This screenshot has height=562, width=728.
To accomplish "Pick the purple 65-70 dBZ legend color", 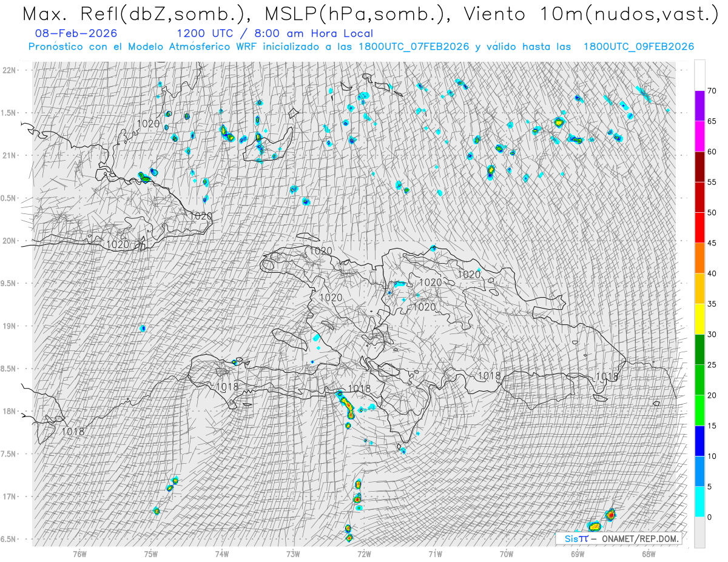I will point(699,106).
